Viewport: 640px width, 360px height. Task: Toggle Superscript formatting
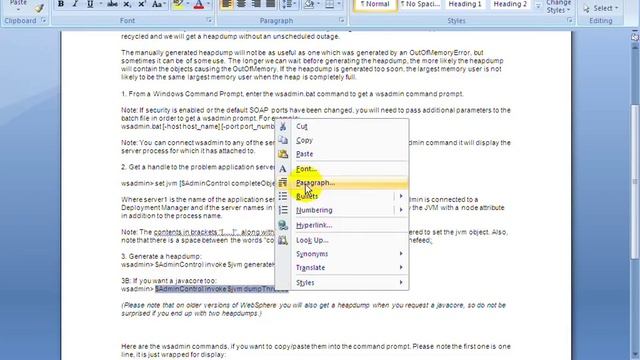click(x=142, y=4)
